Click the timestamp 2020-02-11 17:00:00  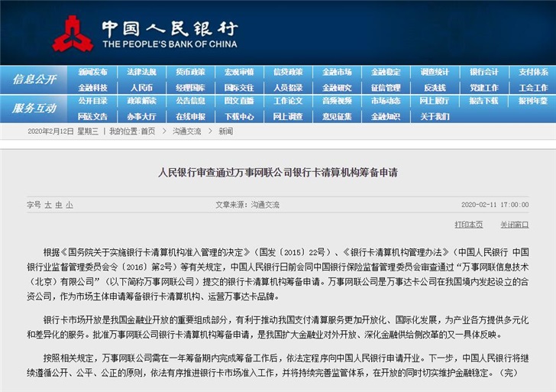(x=495, y=205)
